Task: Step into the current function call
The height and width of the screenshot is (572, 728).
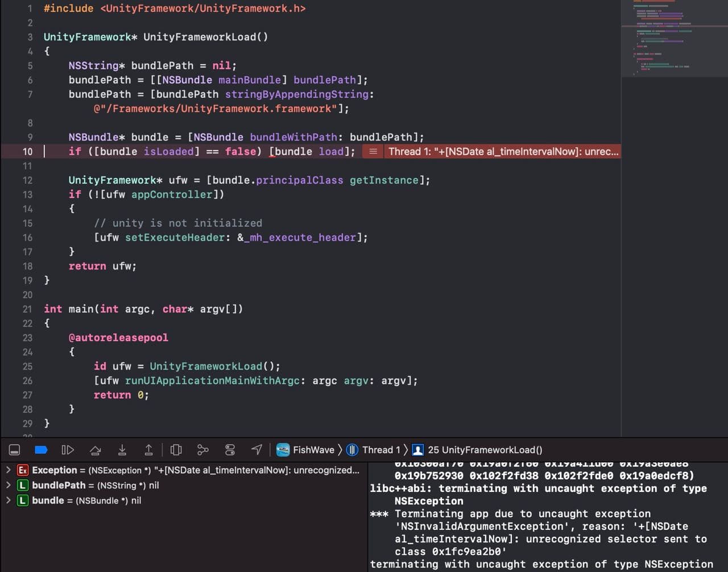Action: [122, 449]
